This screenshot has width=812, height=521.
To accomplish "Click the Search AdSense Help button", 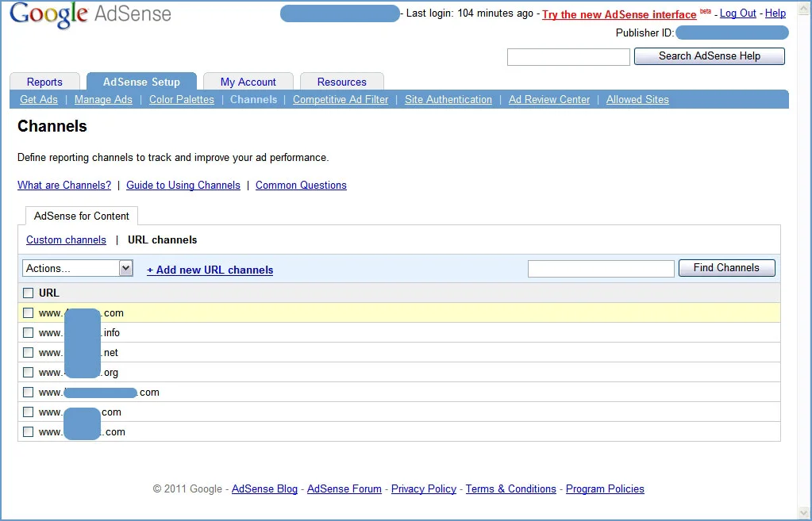I will point(709,56).
